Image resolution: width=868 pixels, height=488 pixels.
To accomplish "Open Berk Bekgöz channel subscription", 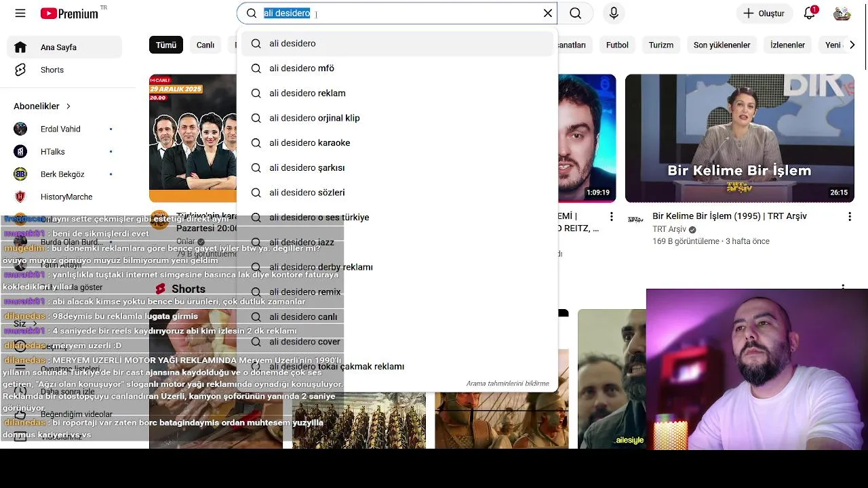I will 64,174.
